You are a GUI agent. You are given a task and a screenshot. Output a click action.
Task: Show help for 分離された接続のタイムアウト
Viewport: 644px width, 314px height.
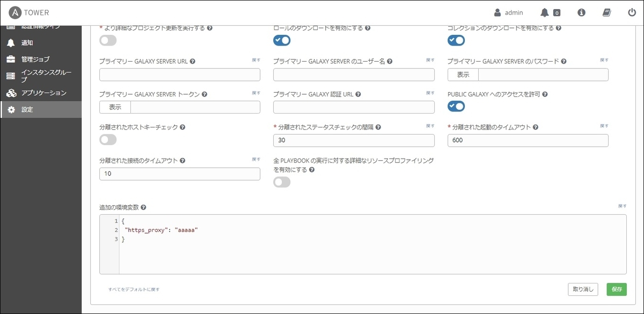[x=182, y=161]
